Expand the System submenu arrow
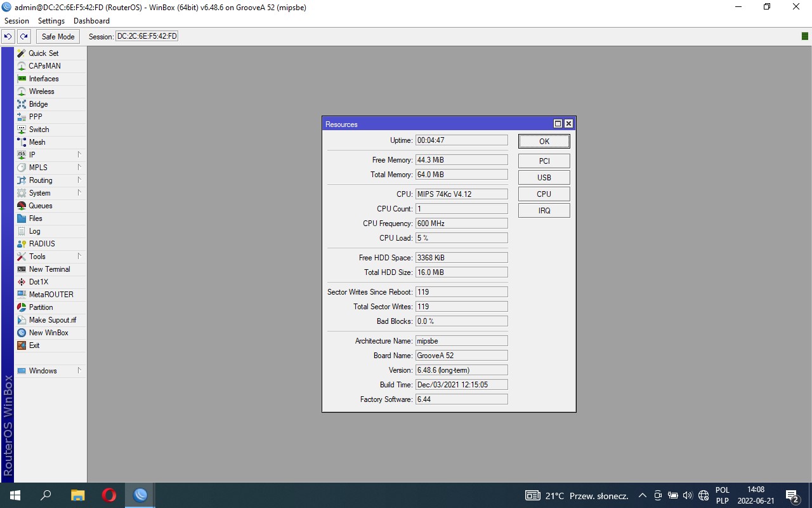 pos(79,193)
